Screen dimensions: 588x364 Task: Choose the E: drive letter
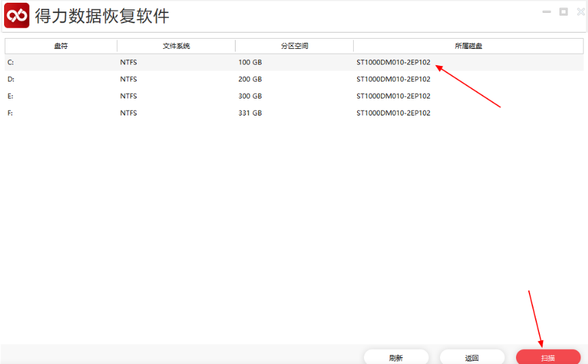click(x=11, y=96)
